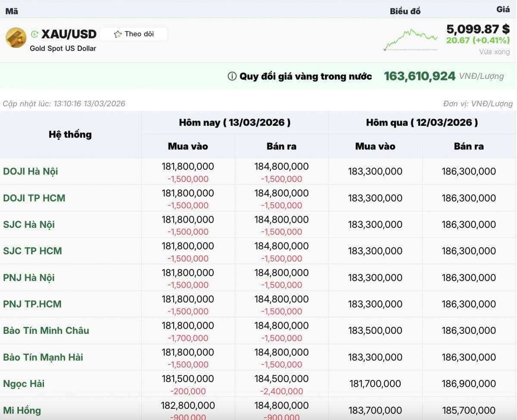The image size is (517, 420).
Task: Open Ngọc Hải gold price link
Action: click(24, 384)
